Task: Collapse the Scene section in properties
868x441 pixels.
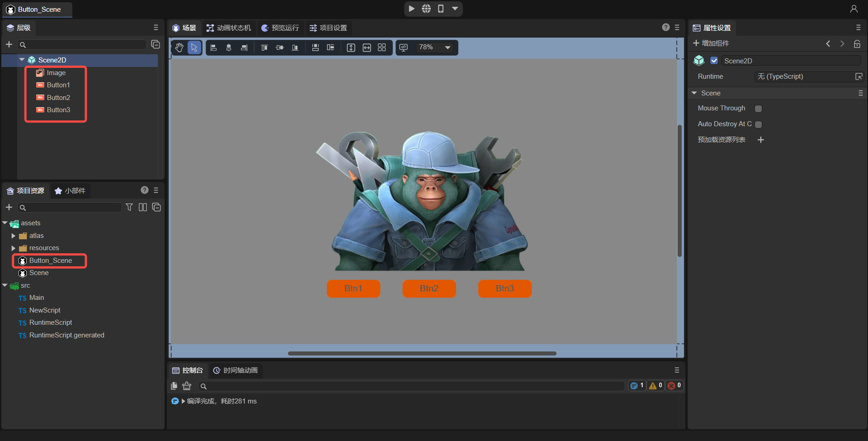Action: pos(694,93)
